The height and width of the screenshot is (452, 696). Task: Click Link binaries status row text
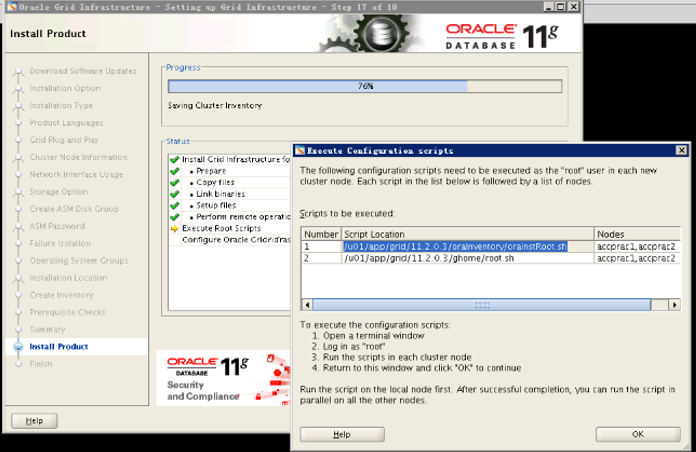[221, 194]
